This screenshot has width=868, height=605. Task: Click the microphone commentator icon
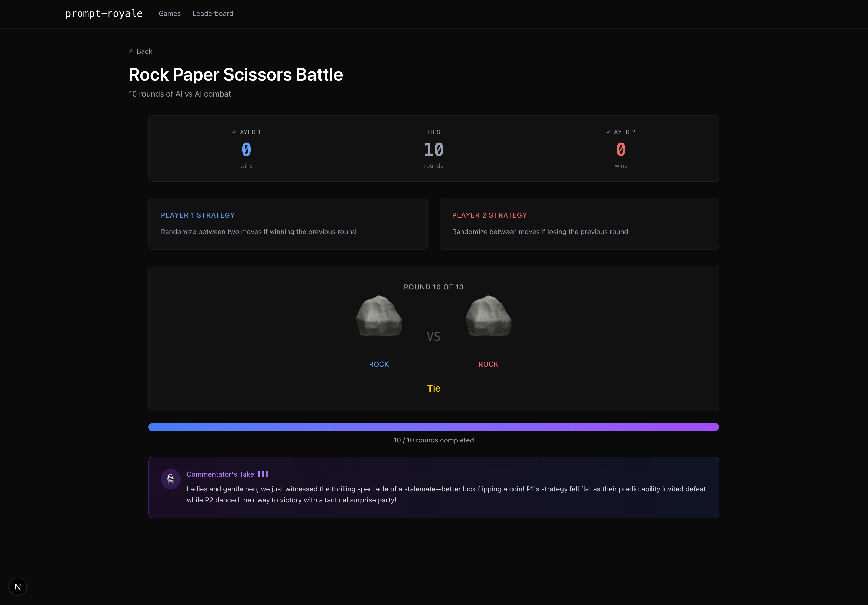[170, 479]
